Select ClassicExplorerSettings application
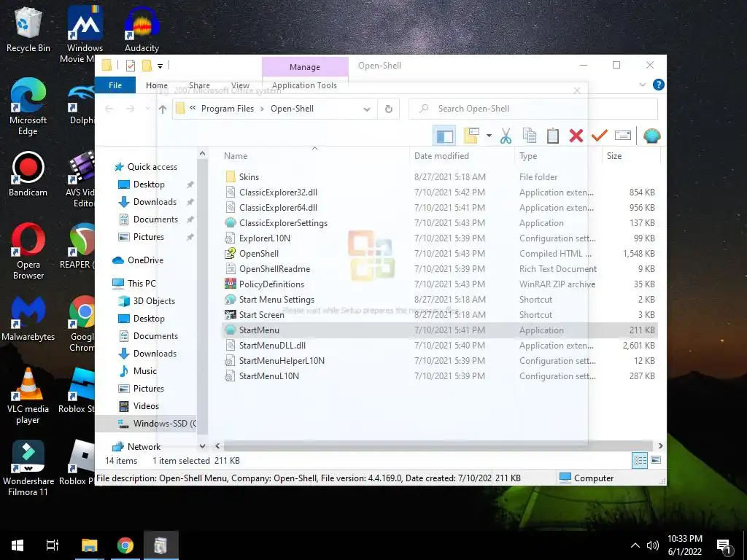Image resolution: width=747 pixels, height=560 pixels. point(284,223)
